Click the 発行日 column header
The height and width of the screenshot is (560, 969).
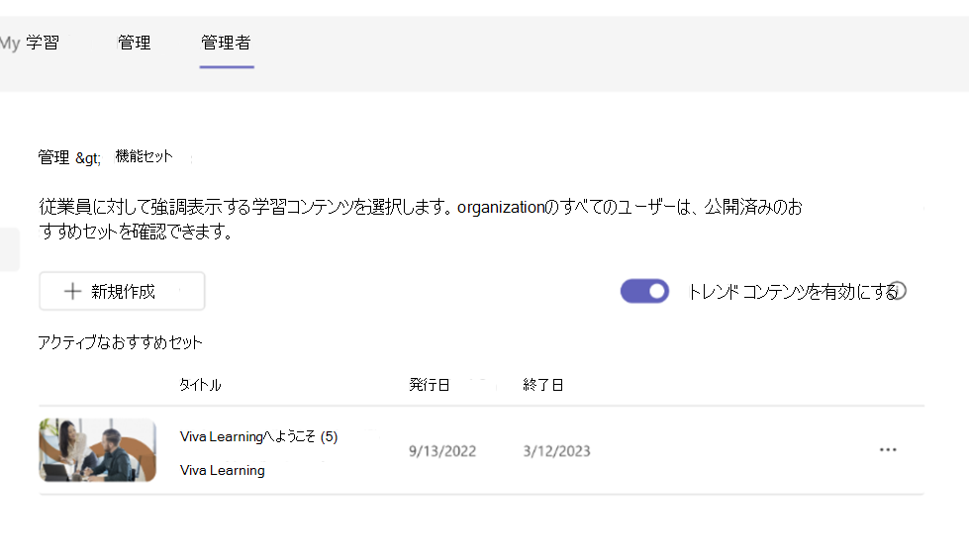tap(430, 385)
